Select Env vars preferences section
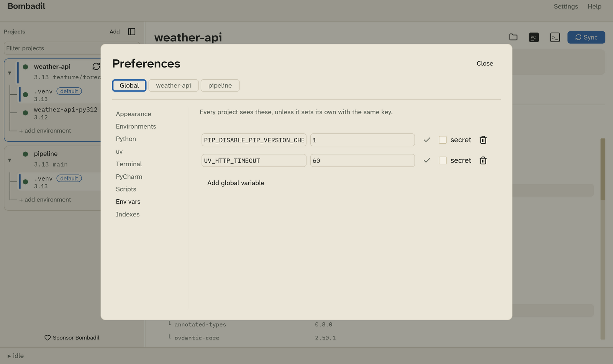 (x=128, y=202)
